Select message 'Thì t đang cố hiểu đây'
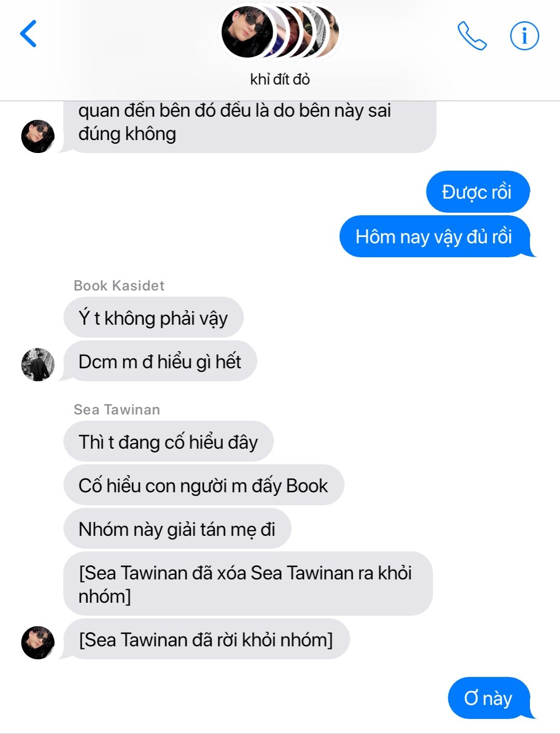This screenshot has width=560, height=734. 168,441
